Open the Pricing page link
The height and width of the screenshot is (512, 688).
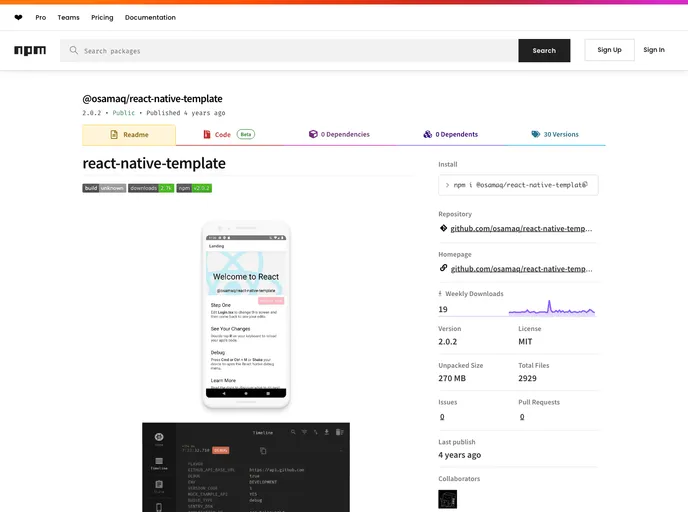[102, 18]
